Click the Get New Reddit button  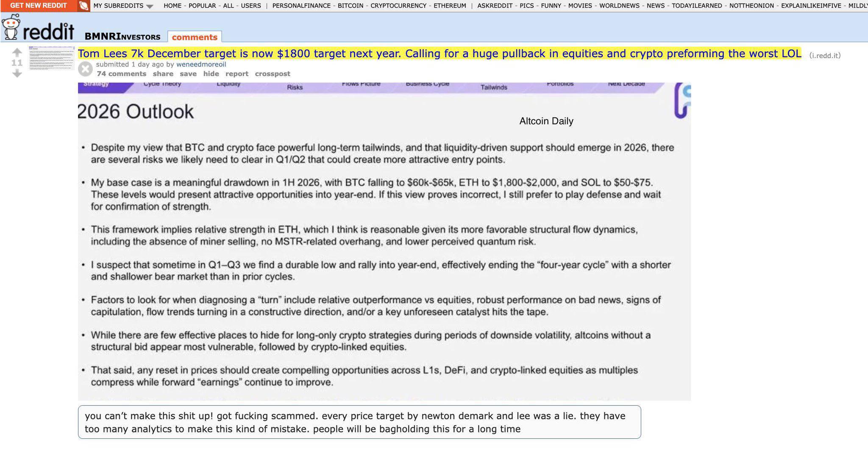[39, 6]
